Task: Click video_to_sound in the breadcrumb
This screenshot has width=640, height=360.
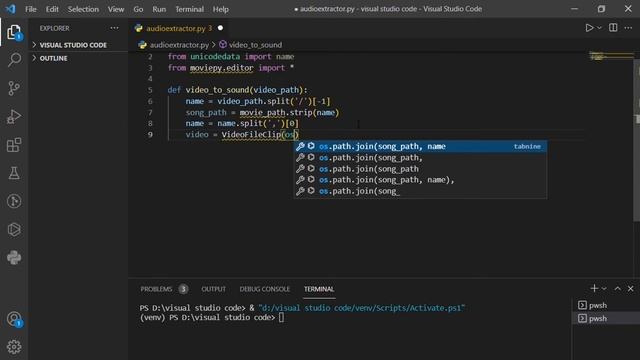Action: pyautogui.click(x=255, y=45)
